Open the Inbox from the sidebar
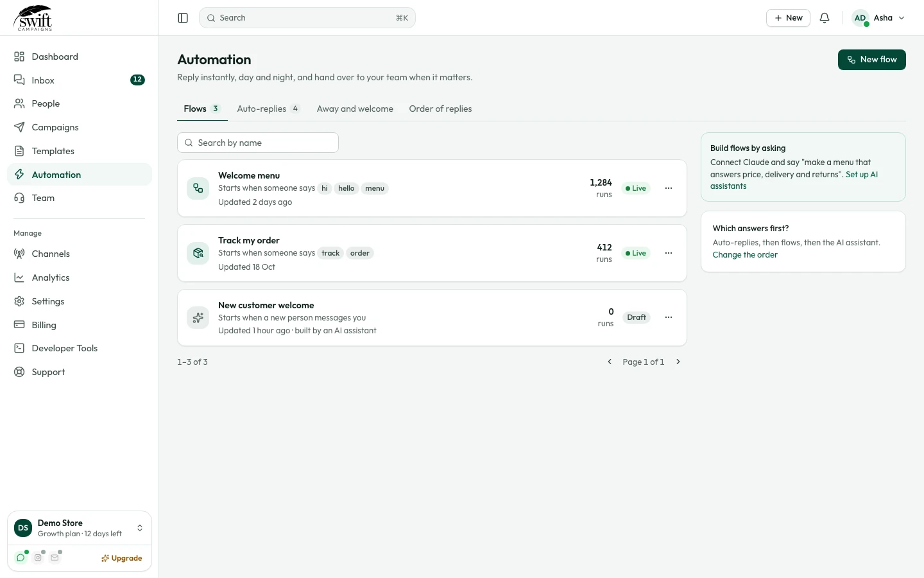 coord(80,80)
